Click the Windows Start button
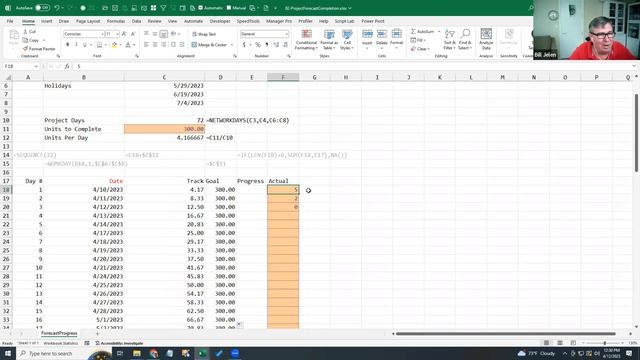Screen dimensions: 640x360 point(8,353)
